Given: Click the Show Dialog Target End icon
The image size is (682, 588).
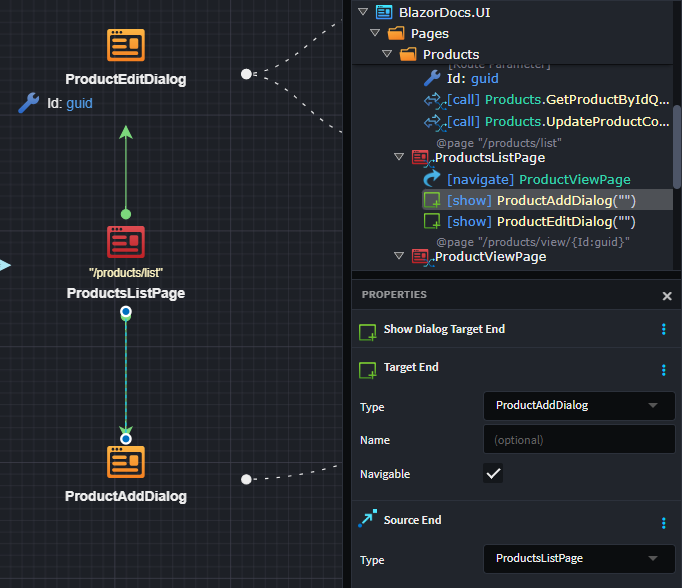Looking at the screenshot, I should click(x=368, y=332).
